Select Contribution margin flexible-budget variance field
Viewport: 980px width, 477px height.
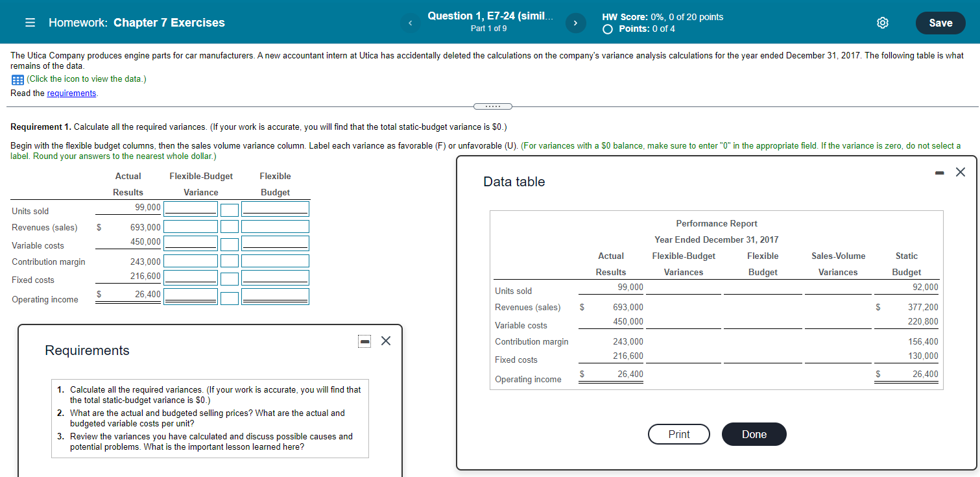click(x=191, y=262)
